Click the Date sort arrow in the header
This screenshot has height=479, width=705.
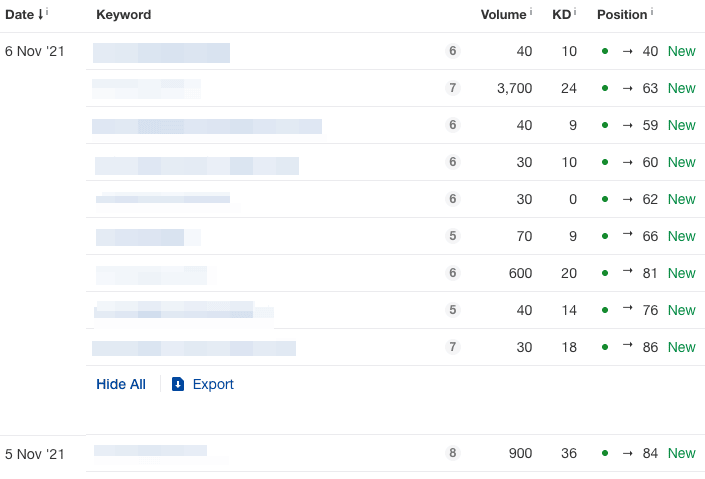point(40,15)
